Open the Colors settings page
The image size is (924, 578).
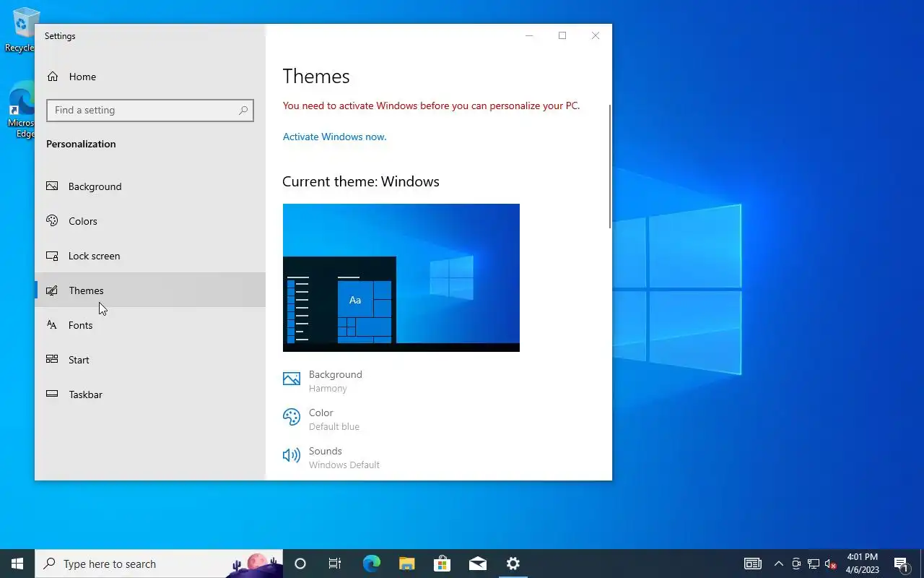[x=150, y=221]
